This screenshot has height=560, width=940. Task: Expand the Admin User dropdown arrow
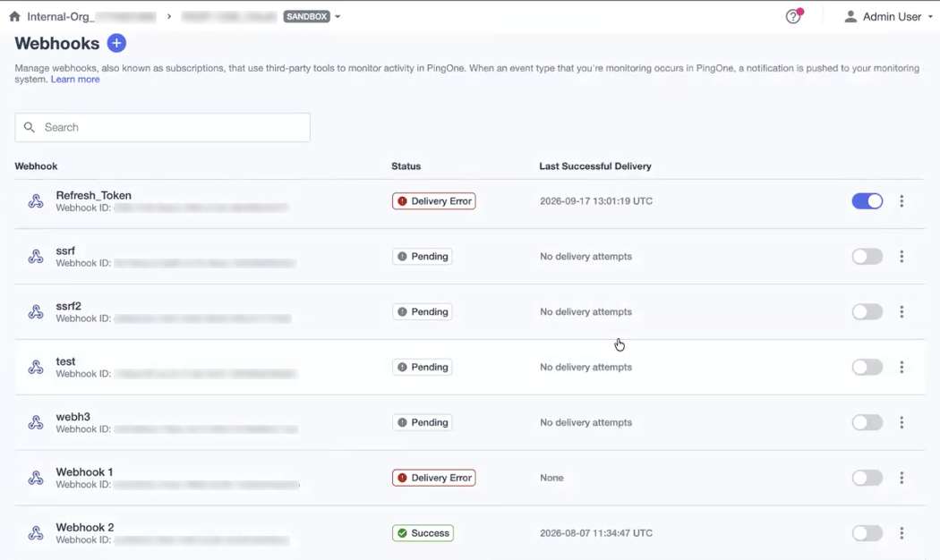930,17
